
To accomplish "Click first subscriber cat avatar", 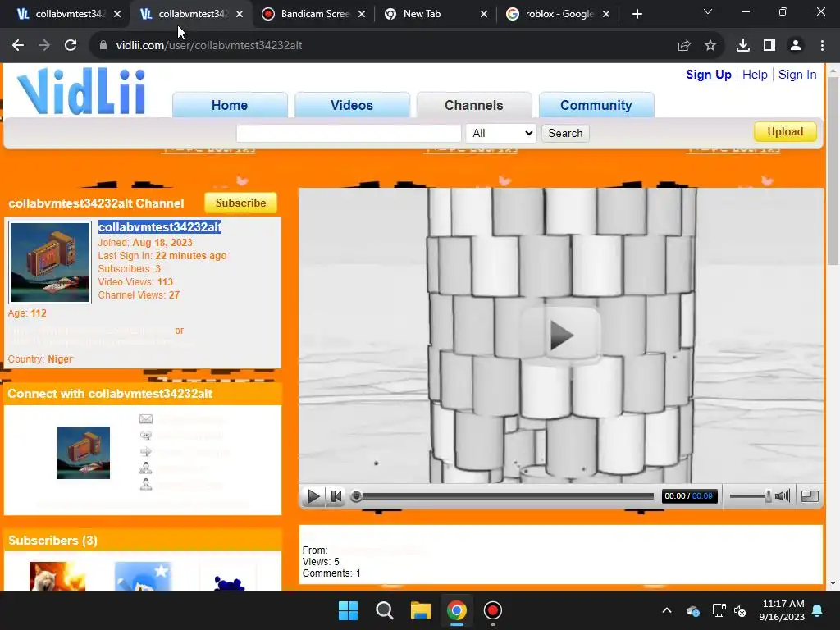I will coord(57,577).
